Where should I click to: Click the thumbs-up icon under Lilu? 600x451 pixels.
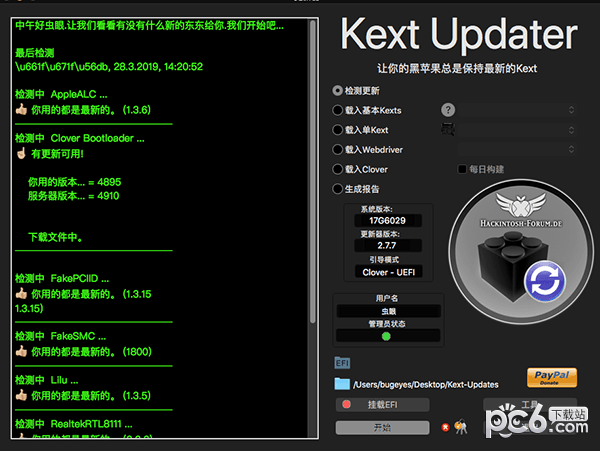[x=21, y=395]
